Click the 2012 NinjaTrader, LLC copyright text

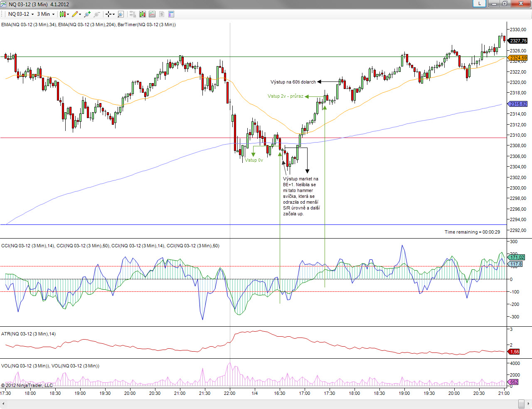27,385
